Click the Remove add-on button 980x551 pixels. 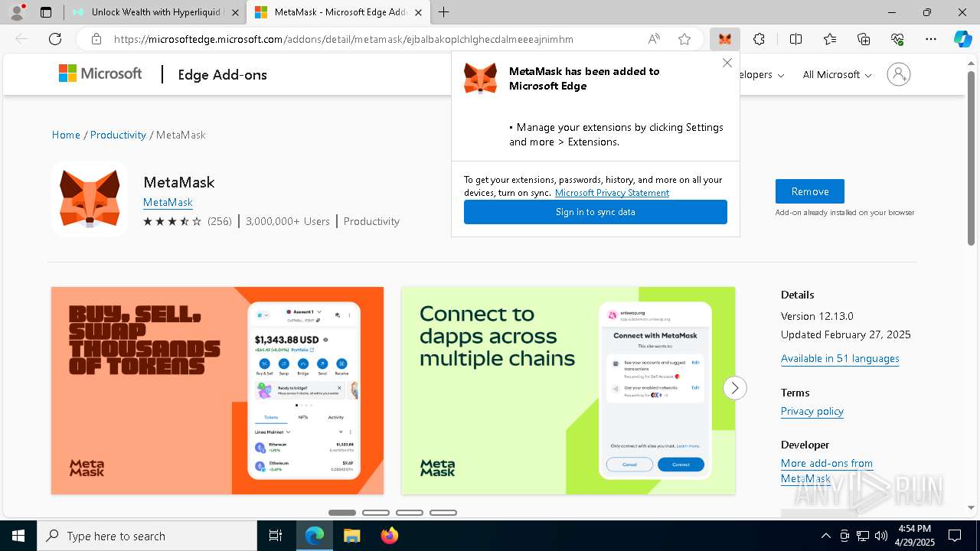[809, 191]
